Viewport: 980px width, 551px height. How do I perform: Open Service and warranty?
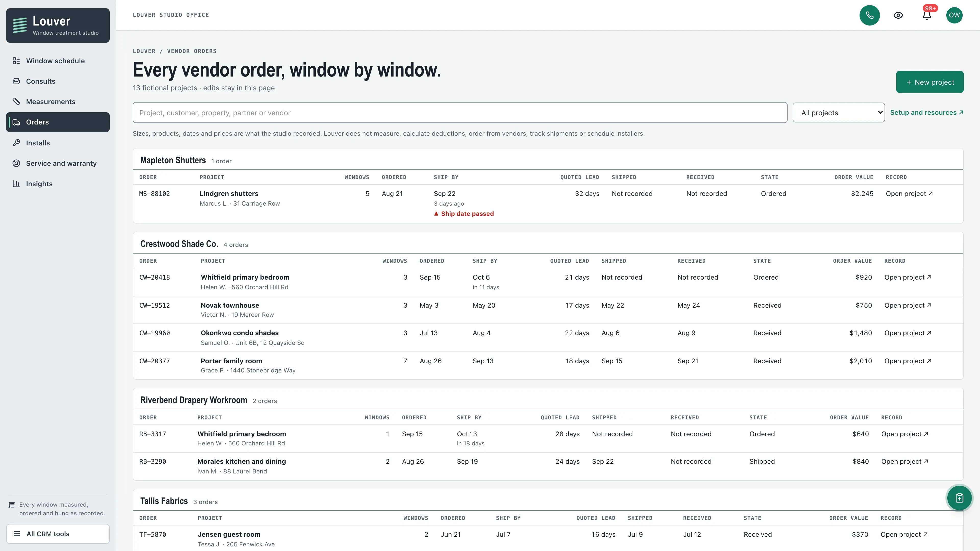58,164
